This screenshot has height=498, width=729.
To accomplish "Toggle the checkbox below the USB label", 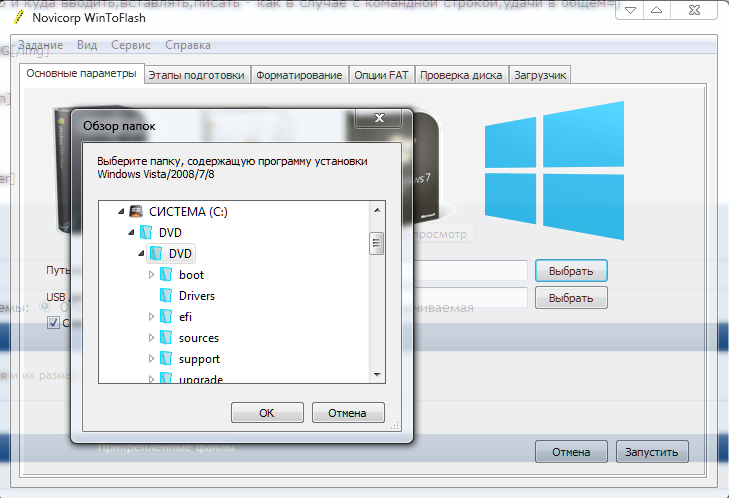I will pos(53,323).
